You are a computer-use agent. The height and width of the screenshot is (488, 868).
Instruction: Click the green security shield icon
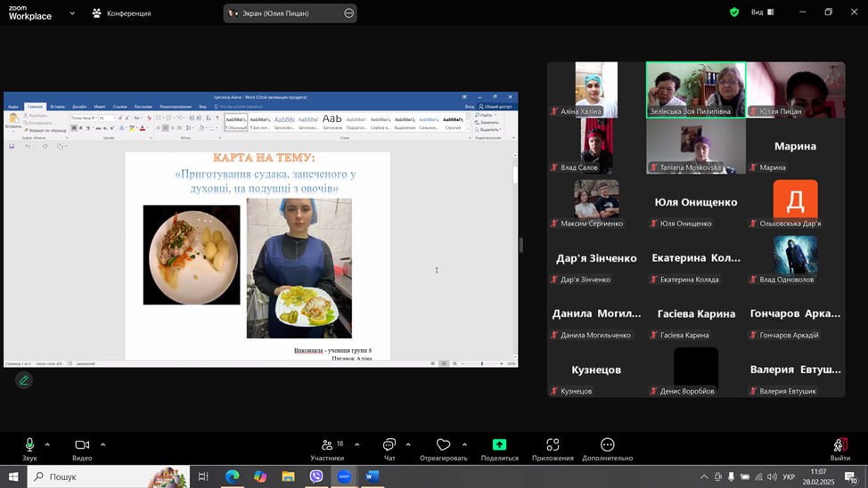tap(734, 12)
